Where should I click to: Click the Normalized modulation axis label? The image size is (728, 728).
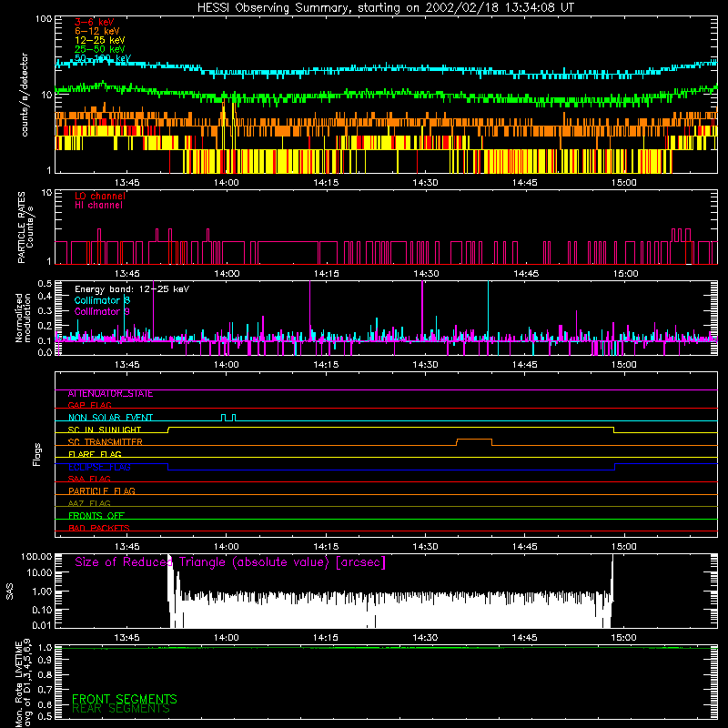click(24, 318)
